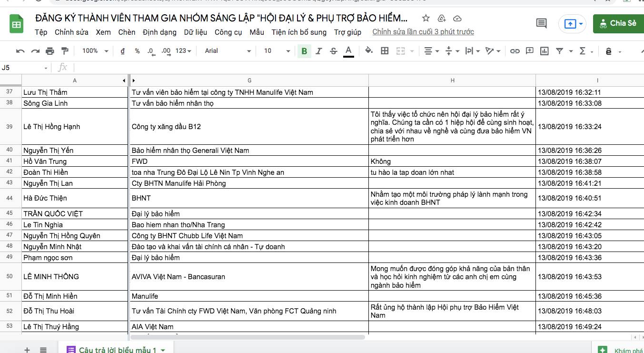The width and height of the screenshot is (644, 353).
Task: Open the Name box J5 dropdown
Action: coord(46,68)
